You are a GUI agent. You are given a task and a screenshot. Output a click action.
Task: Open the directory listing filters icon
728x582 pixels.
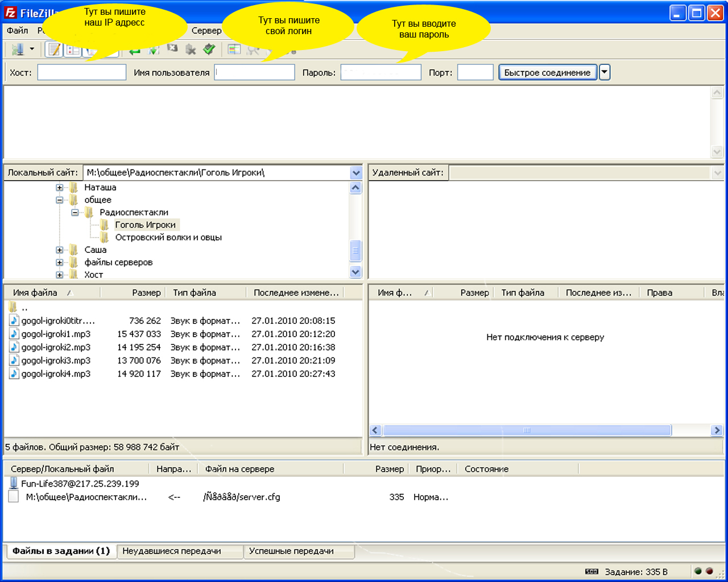[234, 50]
